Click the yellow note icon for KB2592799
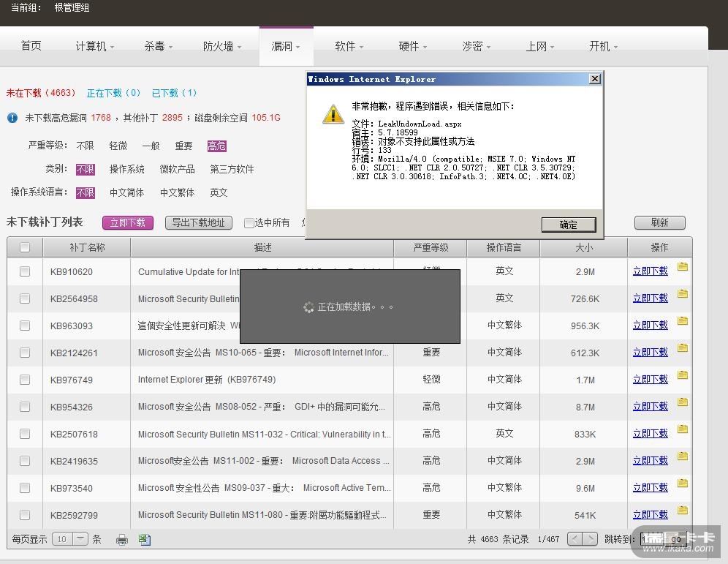This screenshot has width=728, height=564. 683,511
